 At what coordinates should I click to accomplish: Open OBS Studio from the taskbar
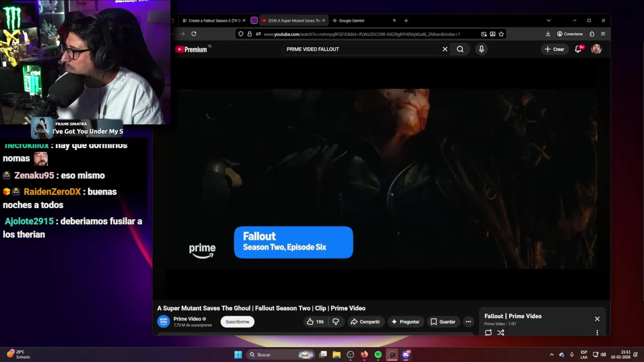coord(351,354)
